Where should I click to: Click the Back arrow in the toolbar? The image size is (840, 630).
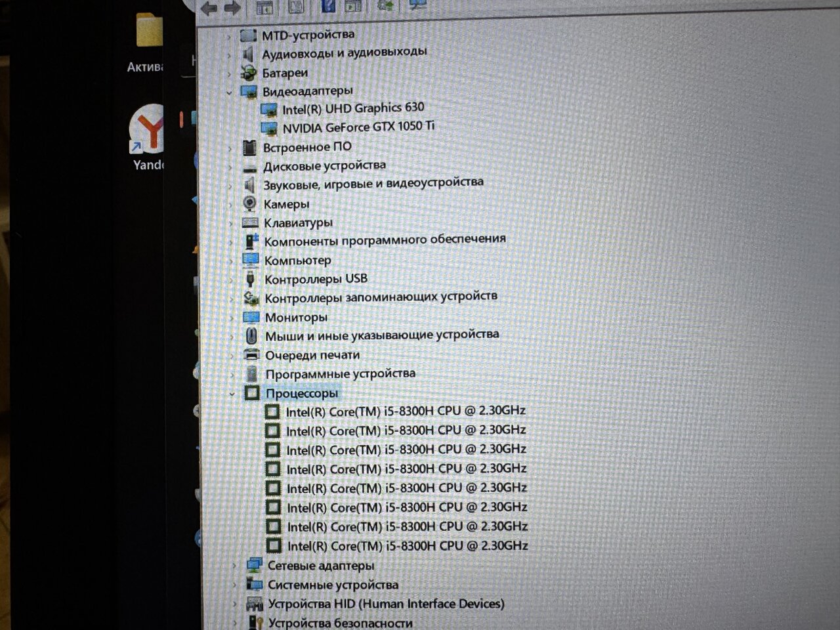coord(209,9)
